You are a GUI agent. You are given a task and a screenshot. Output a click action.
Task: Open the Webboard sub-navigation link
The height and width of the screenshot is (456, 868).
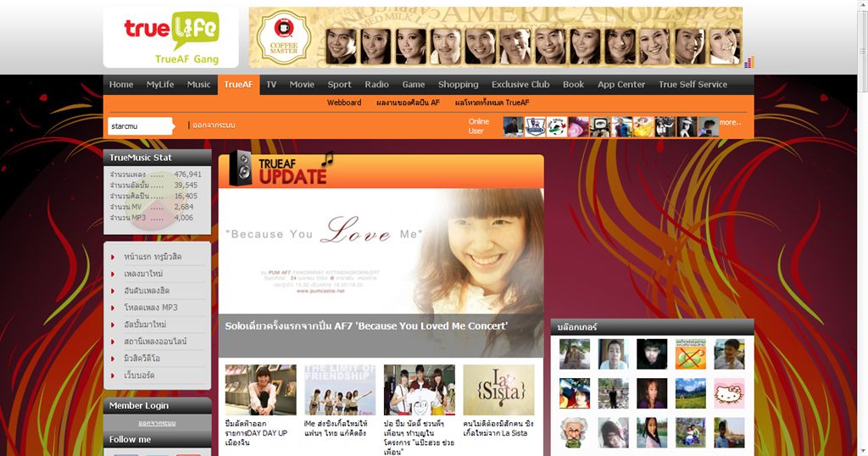[344, 103]
